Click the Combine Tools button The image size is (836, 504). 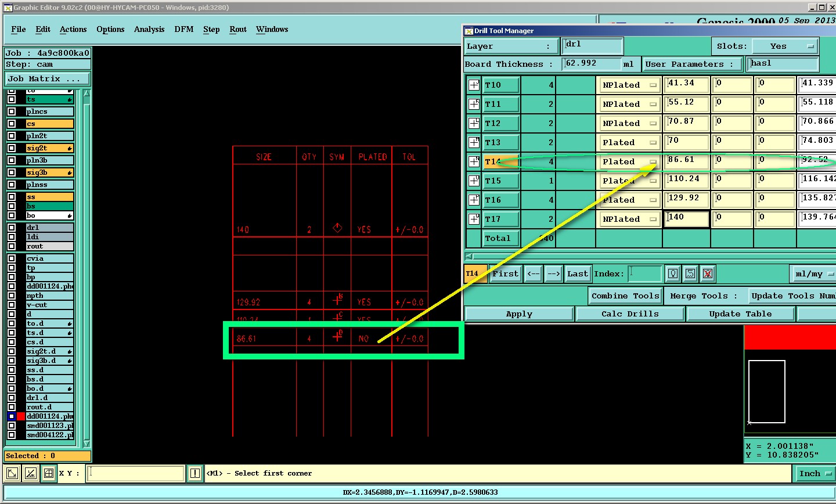tap(625, 296)
